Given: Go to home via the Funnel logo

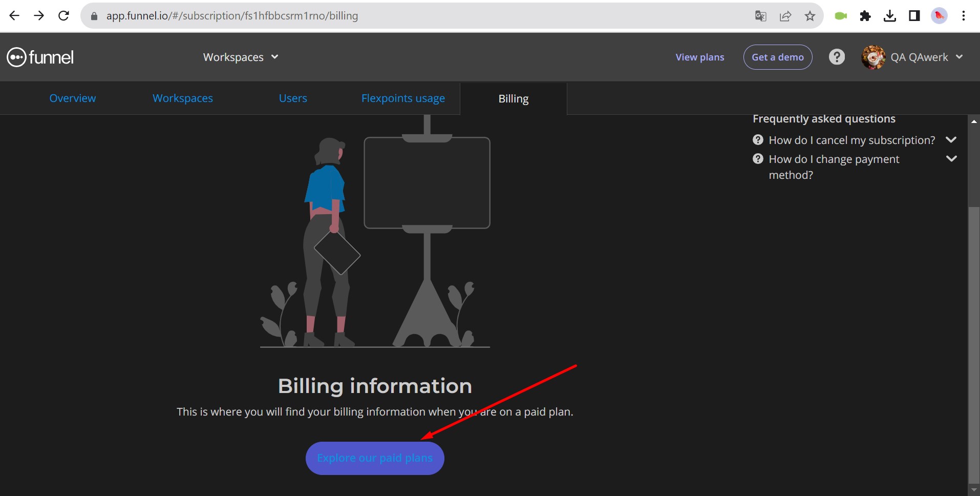Looking at the screenshot, I should coord(40,57).
